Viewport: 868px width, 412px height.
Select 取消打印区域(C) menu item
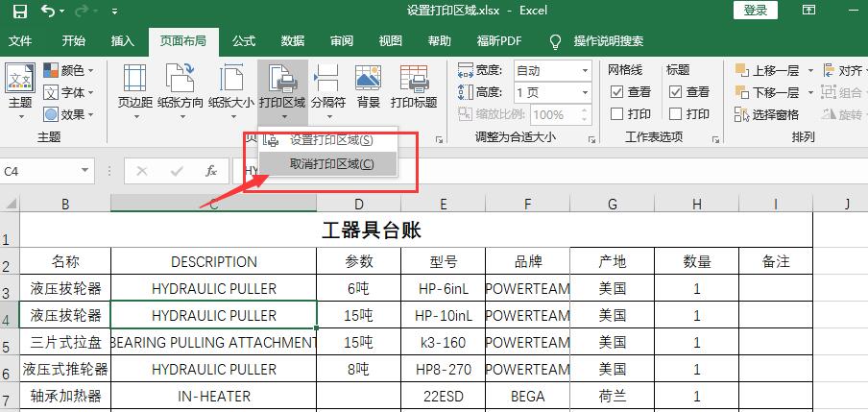click(327, 164)
